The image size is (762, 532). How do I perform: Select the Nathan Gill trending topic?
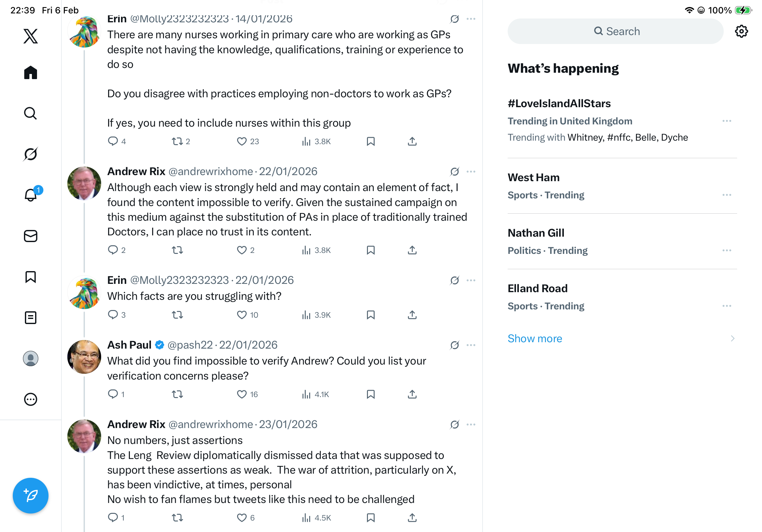pyautogui.click(x=536, y=233)
